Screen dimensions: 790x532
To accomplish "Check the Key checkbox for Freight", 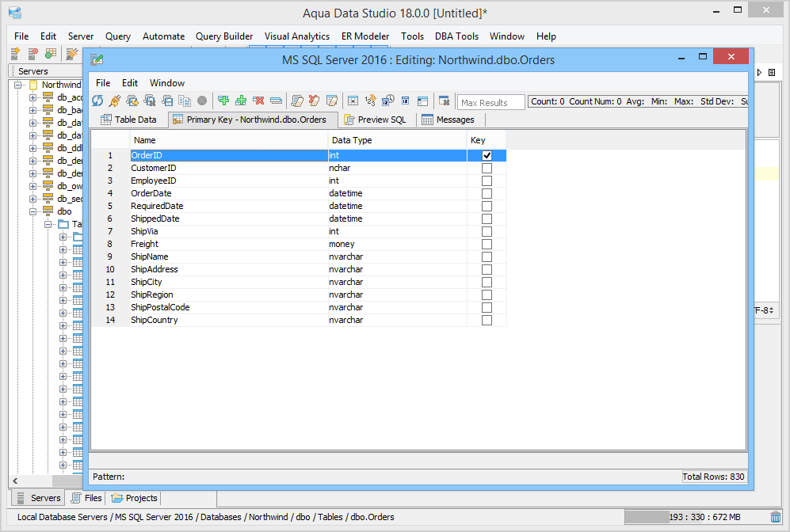I will [487, 244].
